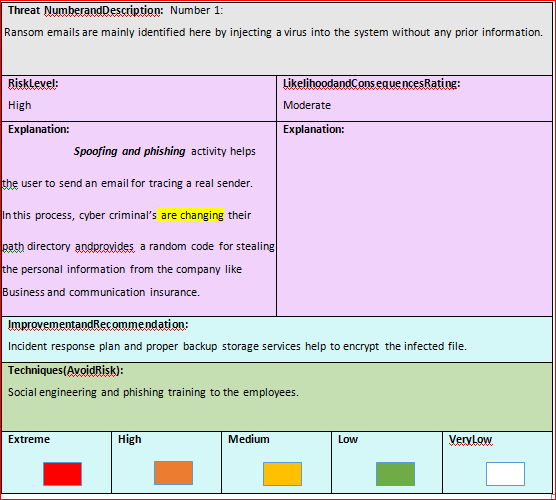Click the green Low color swatch
The image size is (556, 500).
click(395, 474)
